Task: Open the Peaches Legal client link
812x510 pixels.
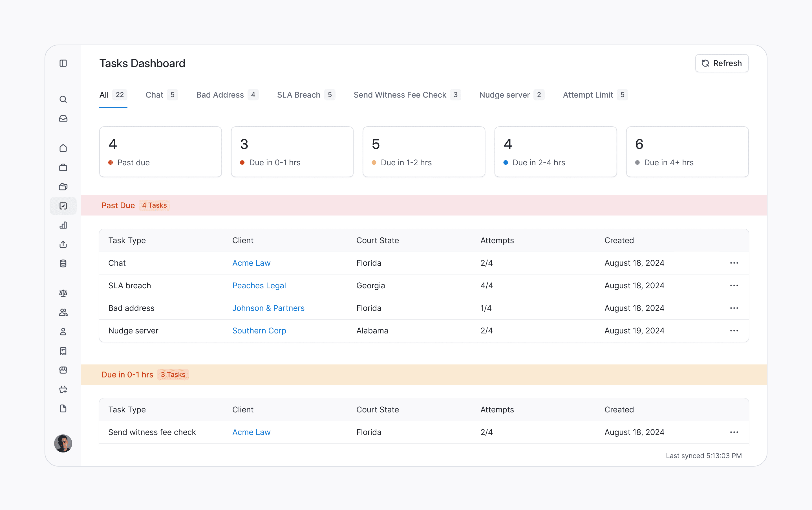Action: [259, 285]
